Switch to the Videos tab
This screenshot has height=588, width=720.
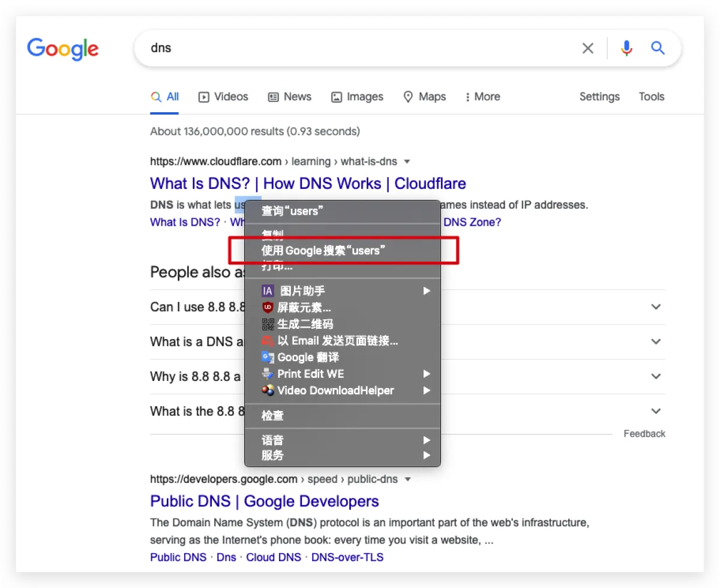(x=223, y=97)
